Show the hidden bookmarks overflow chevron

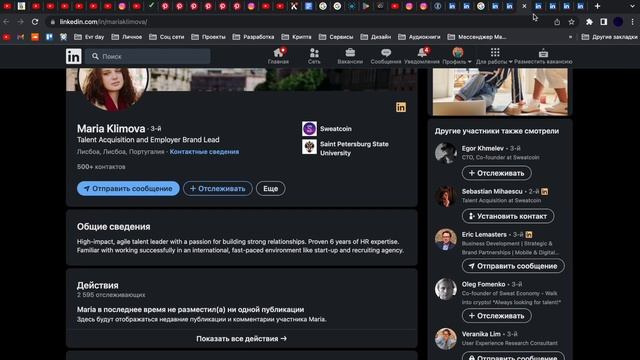tap(570, 37)
